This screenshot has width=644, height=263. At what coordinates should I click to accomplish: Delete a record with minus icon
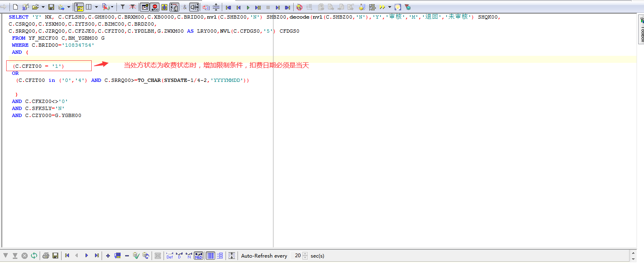coord(127,256)
